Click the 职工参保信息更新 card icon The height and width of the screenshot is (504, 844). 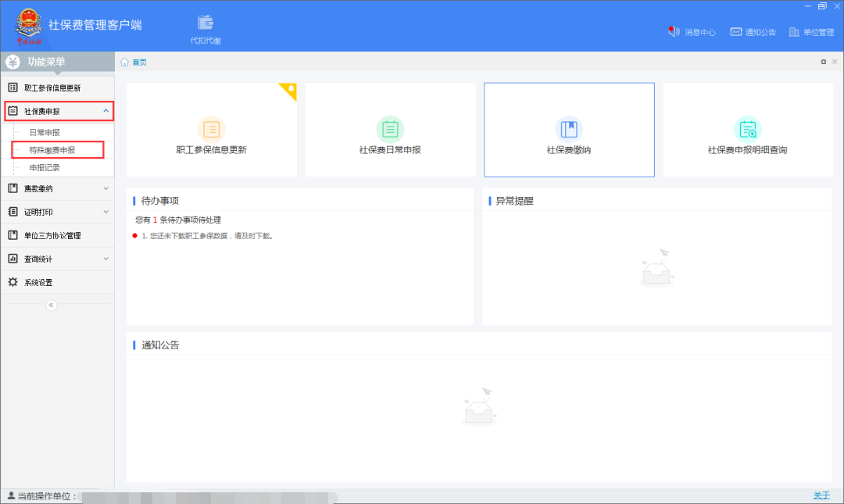(x=211, y=129)
